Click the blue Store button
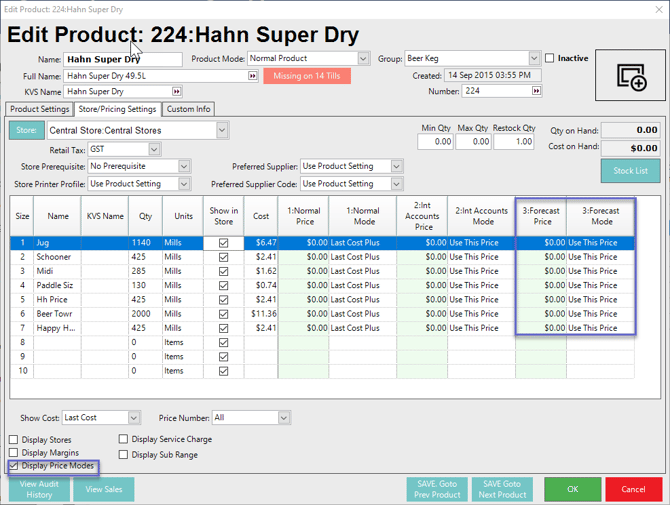 (25, 130)
